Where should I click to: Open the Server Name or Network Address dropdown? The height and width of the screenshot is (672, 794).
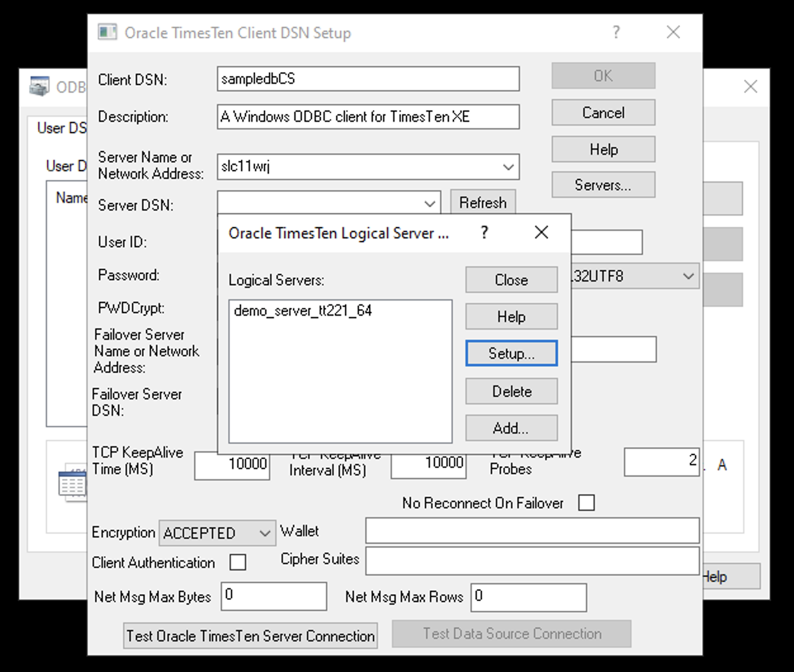(507, 167)
